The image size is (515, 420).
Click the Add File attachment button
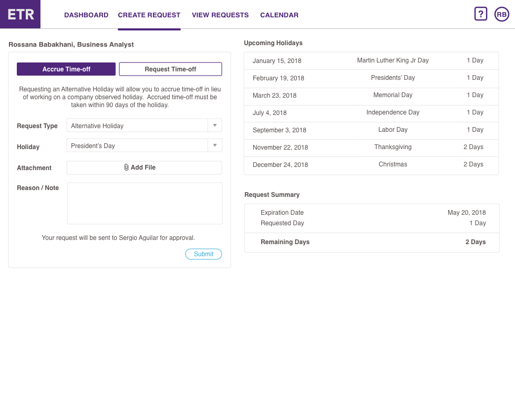(144, 167)
